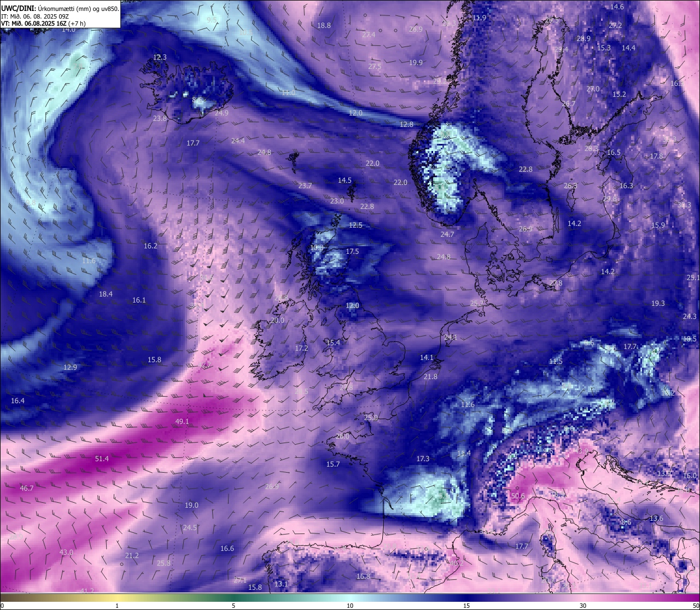The width and height of the screenshot is (700, 610).
Task: Click the 19.9 value west of Norway
Action: tap(416, 62)
